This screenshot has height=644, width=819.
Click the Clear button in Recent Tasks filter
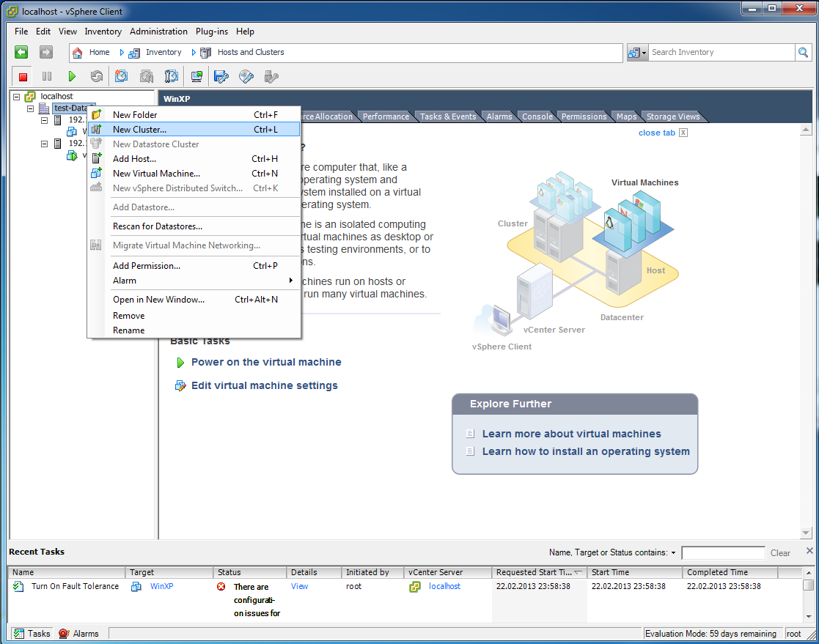[780, 553]
